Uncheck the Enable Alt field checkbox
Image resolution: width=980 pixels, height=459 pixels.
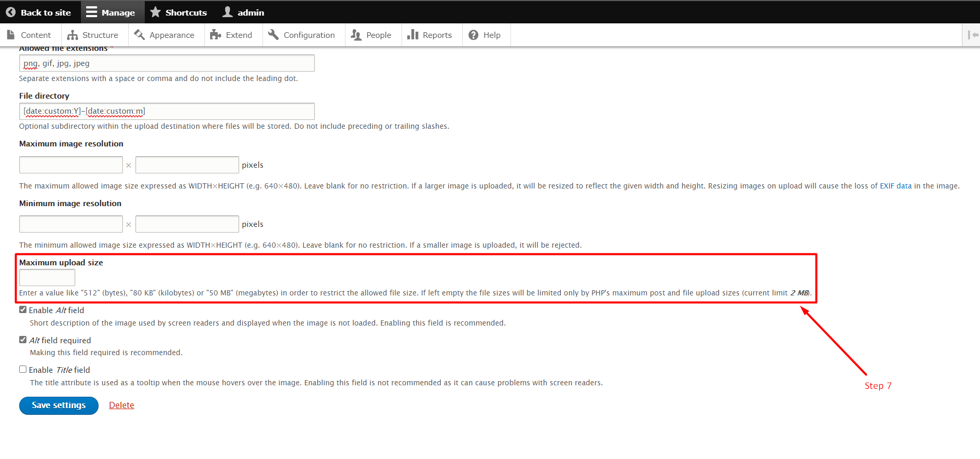coord(23,309)
